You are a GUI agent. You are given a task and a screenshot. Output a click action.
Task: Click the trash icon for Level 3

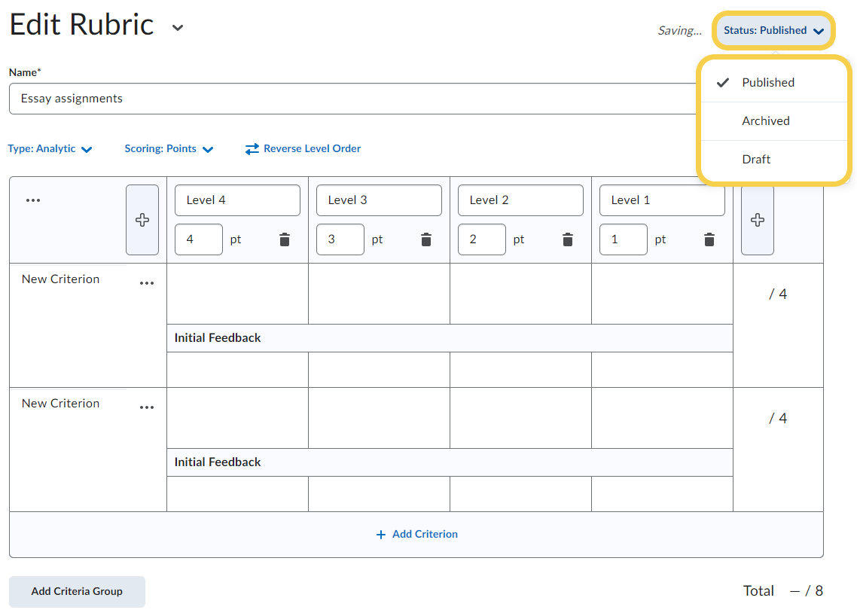(x=426, y=239)
